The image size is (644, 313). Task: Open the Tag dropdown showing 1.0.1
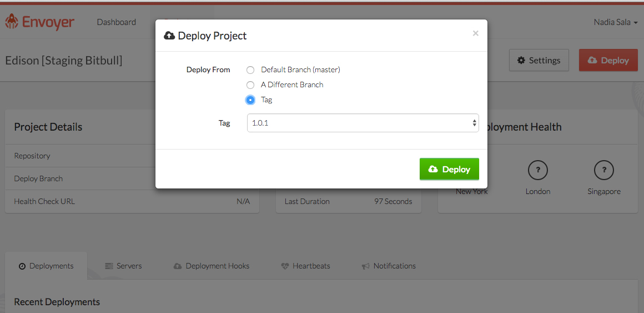[x=363, y=123]
